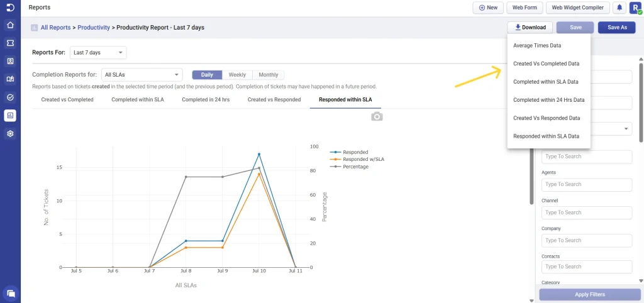The height and width of the screenshot is (303, 644).
Task: Click the Apply Filters button
Action: click(590, 294)
